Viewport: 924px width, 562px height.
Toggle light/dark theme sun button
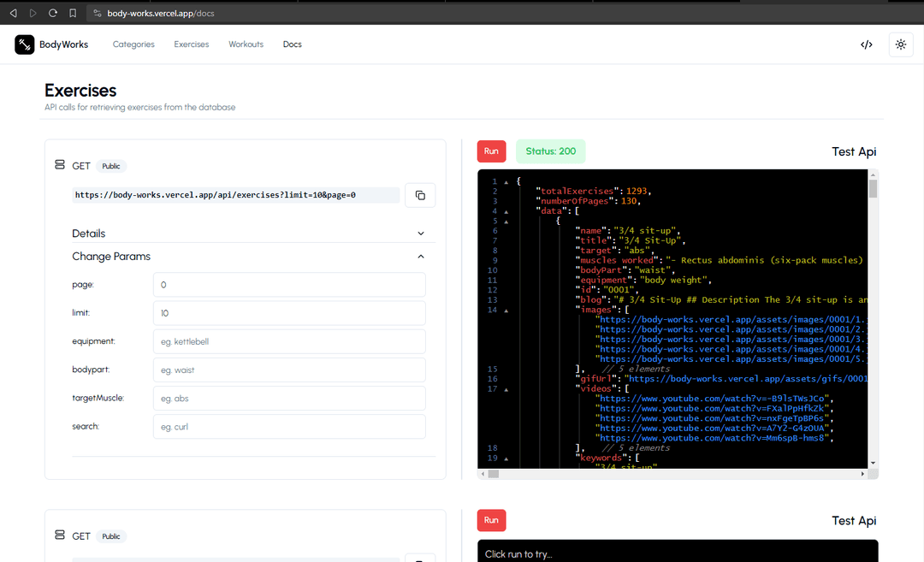click(900, 44)
